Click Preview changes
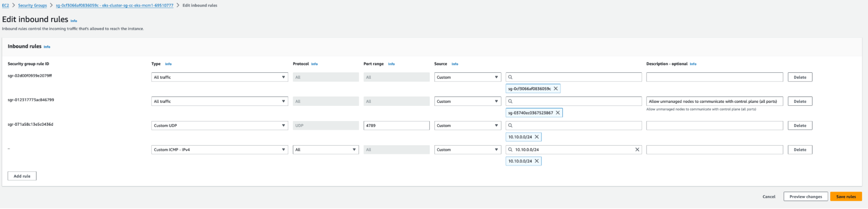868x209 pixels. (805, 196)
